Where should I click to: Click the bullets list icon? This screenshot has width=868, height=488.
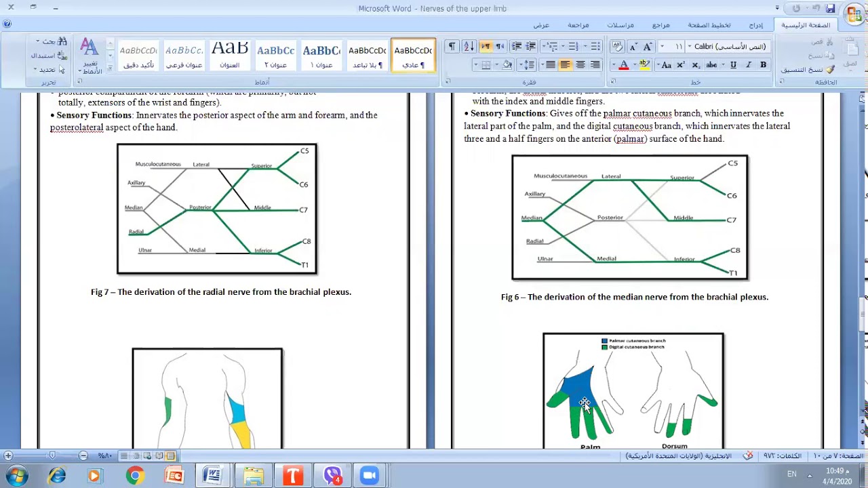[x=595, y=47]
